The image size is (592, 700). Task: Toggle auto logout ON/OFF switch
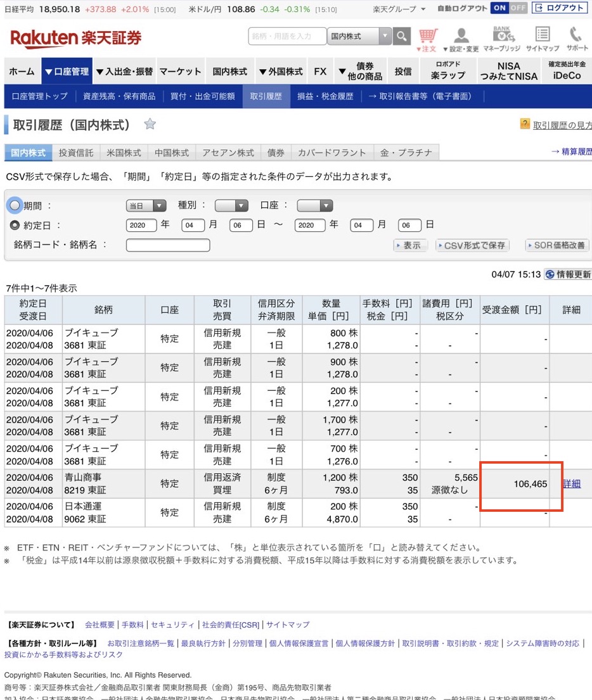pos(509,8)
